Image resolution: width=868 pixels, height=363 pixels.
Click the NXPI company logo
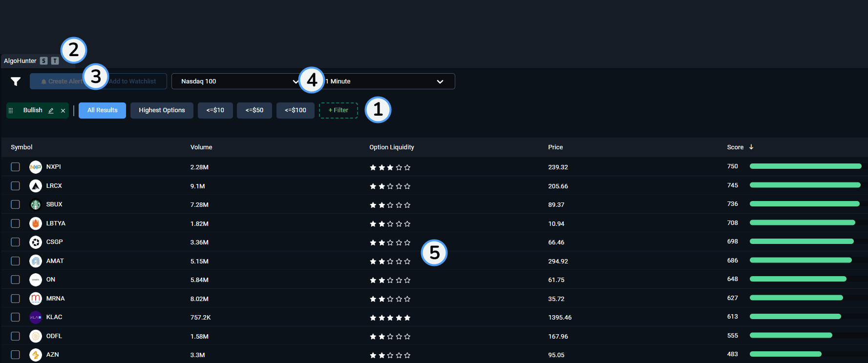[36, 167]
